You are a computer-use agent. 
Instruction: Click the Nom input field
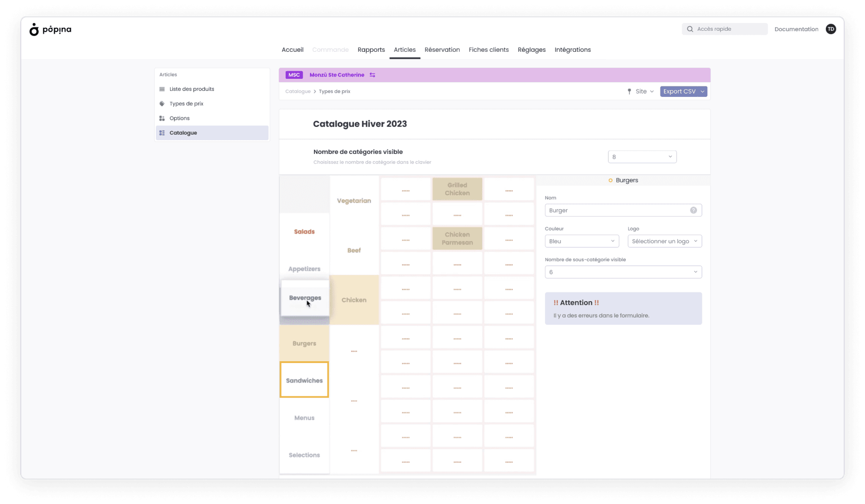tap(616, 210)
